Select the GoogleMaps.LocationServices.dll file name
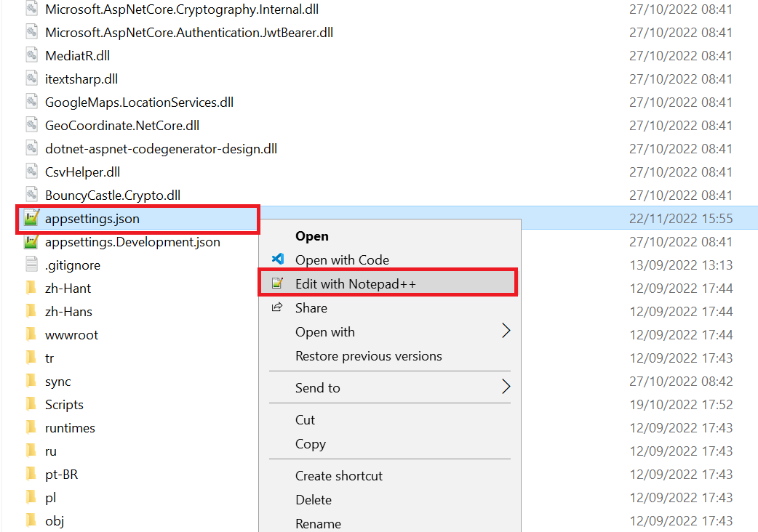 (x=139, y=102)
